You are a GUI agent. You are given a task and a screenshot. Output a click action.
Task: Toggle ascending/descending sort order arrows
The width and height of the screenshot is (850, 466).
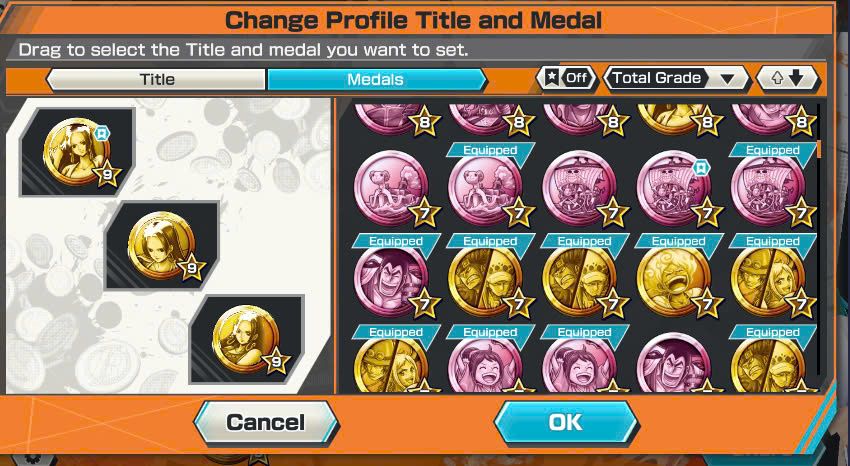787,78
